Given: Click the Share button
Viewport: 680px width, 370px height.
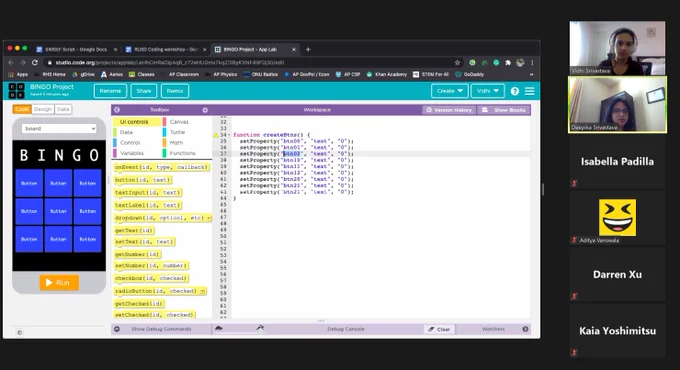Looking at the screenshot, I should click(x=144, y=91).
